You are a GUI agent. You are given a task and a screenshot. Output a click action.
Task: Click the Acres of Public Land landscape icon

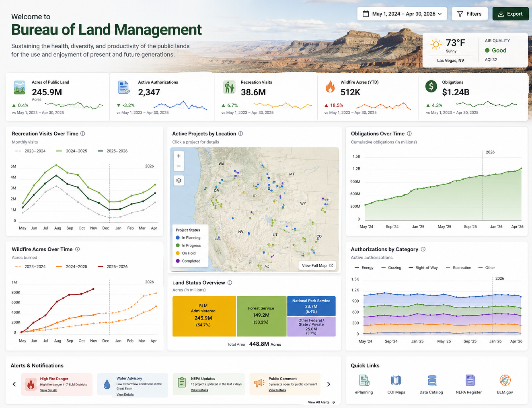point(19,87)
